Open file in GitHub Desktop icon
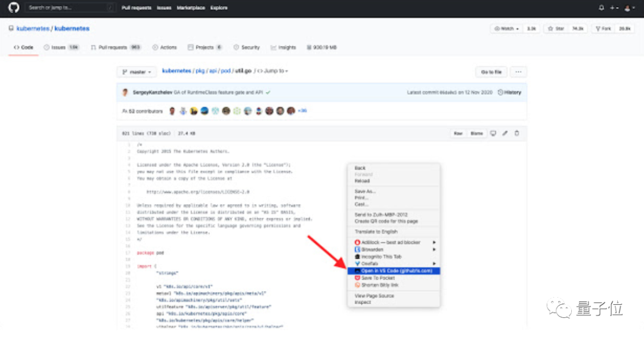The width and height of the screenshot is (644, 337). [x=493, y=133]
